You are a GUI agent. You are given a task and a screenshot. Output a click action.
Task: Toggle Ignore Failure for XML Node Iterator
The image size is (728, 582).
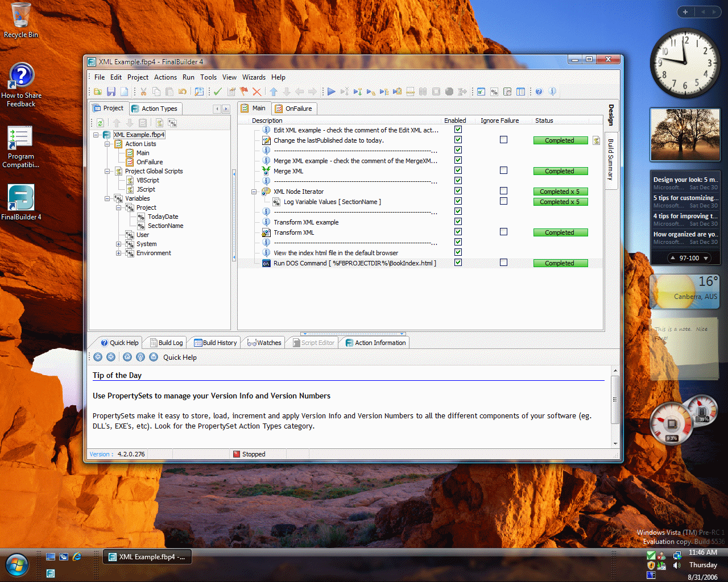503,191
